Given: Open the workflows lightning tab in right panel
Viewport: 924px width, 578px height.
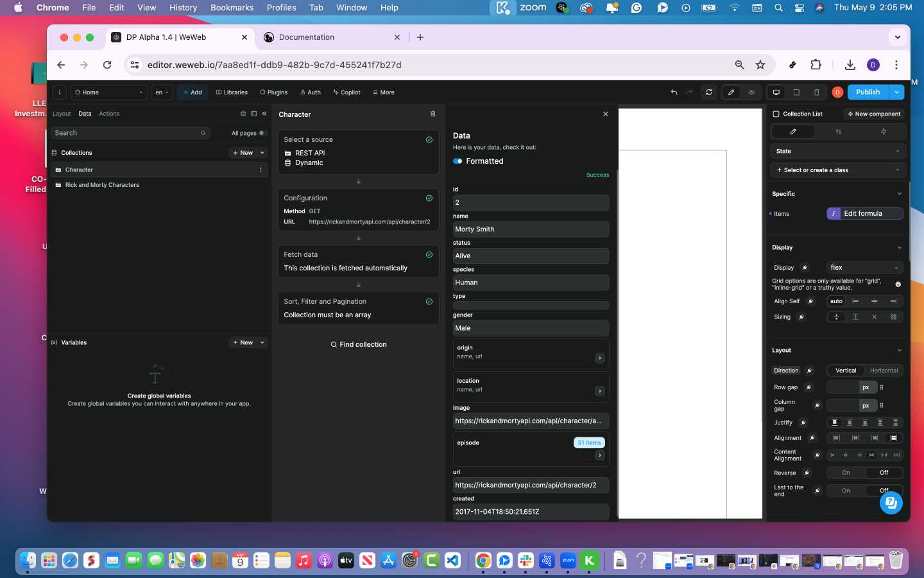Looking at the screenshot, I should [x=884, y=132].
